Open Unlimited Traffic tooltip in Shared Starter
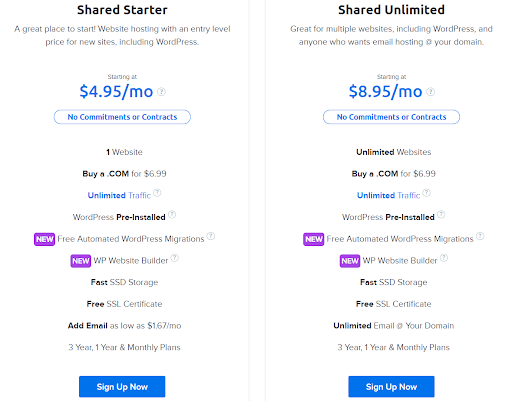Viewport: 512px width, 401px height. point(157,193)
